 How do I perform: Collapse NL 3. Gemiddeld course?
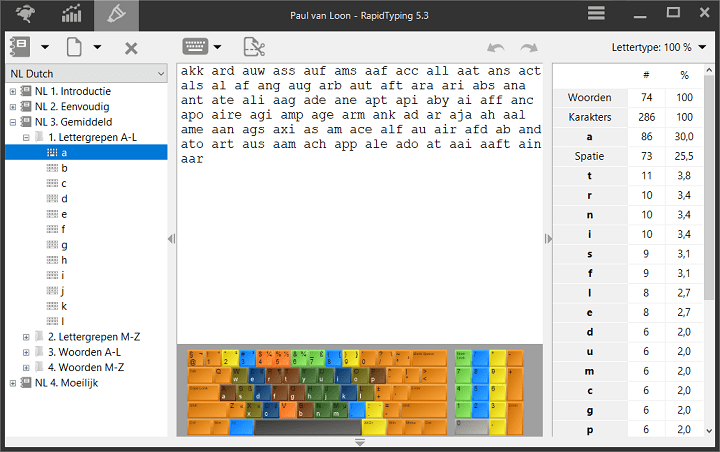[x=13, y=122]
